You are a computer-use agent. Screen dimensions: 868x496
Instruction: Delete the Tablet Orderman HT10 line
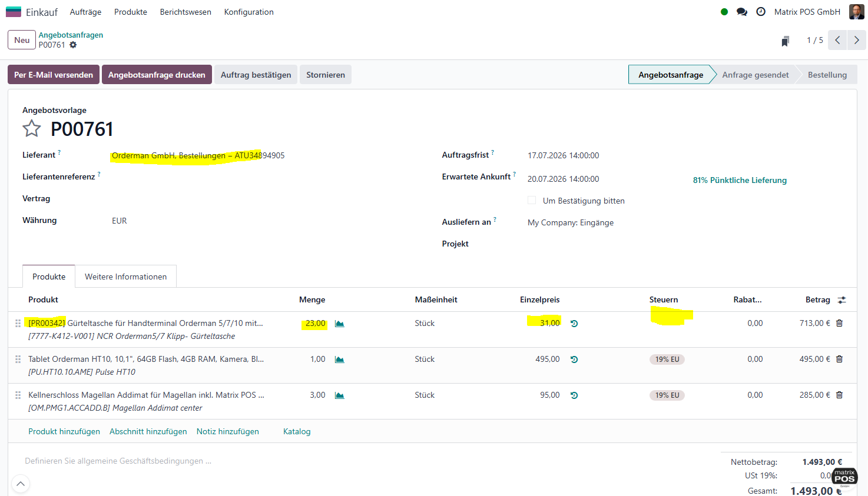840,359
